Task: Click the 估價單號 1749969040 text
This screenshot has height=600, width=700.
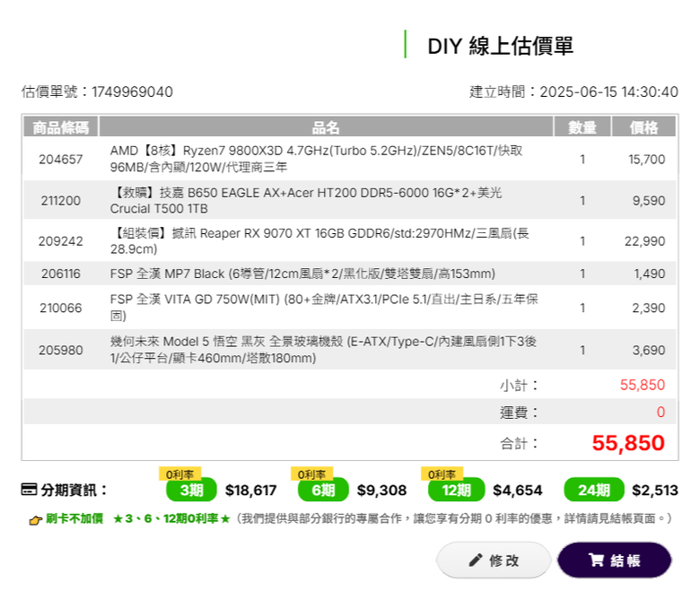Action: (x=97, y=91)
